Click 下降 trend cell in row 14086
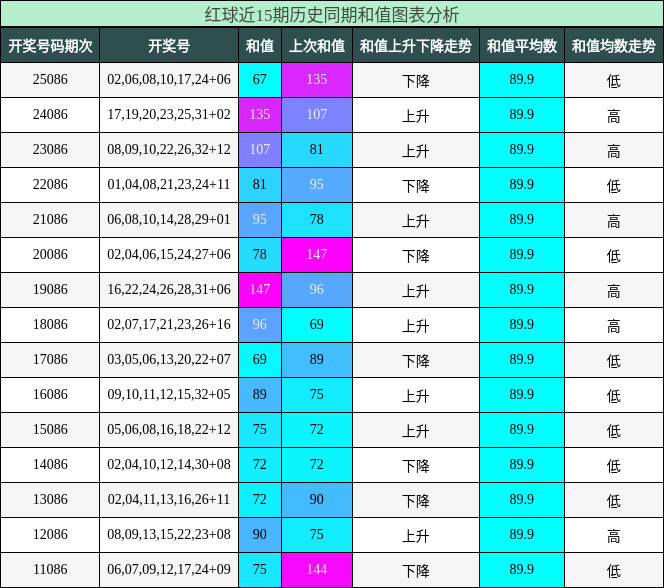The height and width of the screenshot is (588, 664). tap(416, 465)
